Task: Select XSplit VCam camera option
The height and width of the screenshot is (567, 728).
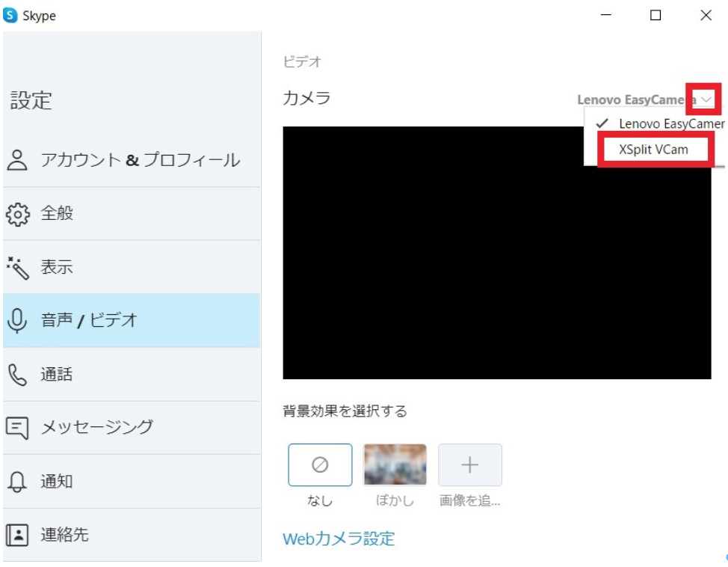Action: pos(655,150)
